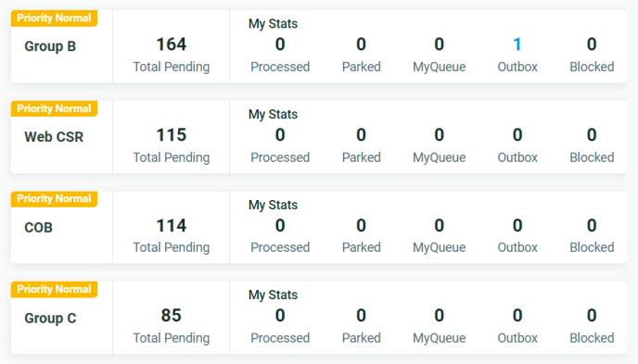Open Blocked count for Group C
Viewport: 638px width, 364px height.
pyautogui.click(x=592, y=316)
